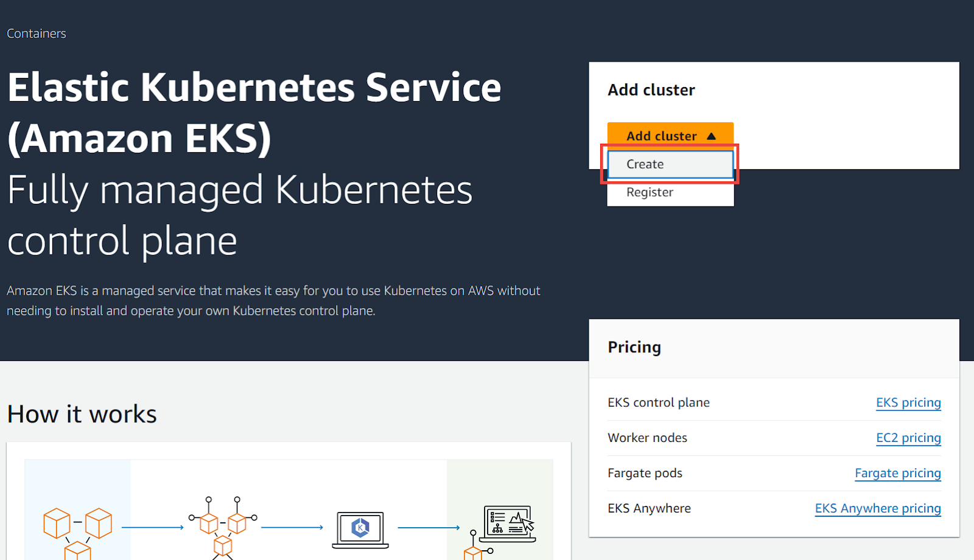Click the Fargate pods row label
974x560 pixels.
tap(645, 473)
